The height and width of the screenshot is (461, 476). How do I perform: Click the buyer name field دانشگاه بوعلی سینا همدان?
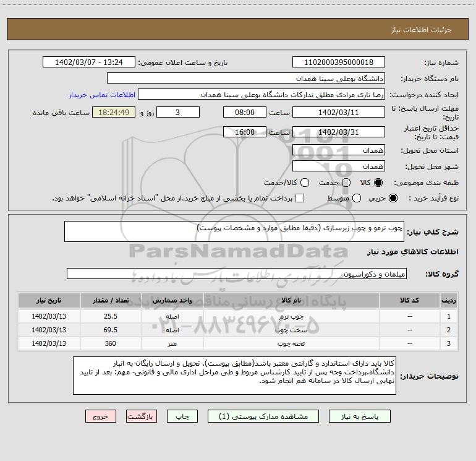tap(246, 79)
